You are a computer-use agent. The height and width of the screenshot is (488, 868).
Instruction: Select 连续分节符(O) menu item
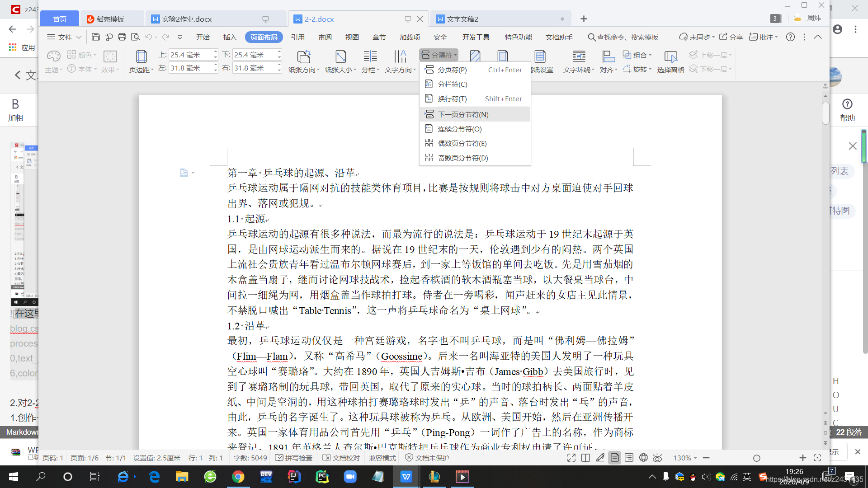pos(475,129)
